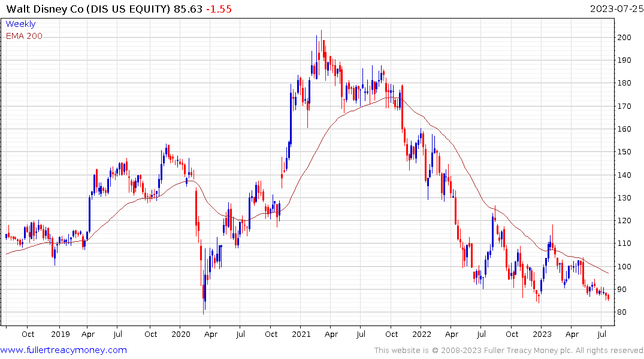The width and height of the screenshot is (644, 359).
Task: Select the 80 price axis label
Action: coord(621,312)
